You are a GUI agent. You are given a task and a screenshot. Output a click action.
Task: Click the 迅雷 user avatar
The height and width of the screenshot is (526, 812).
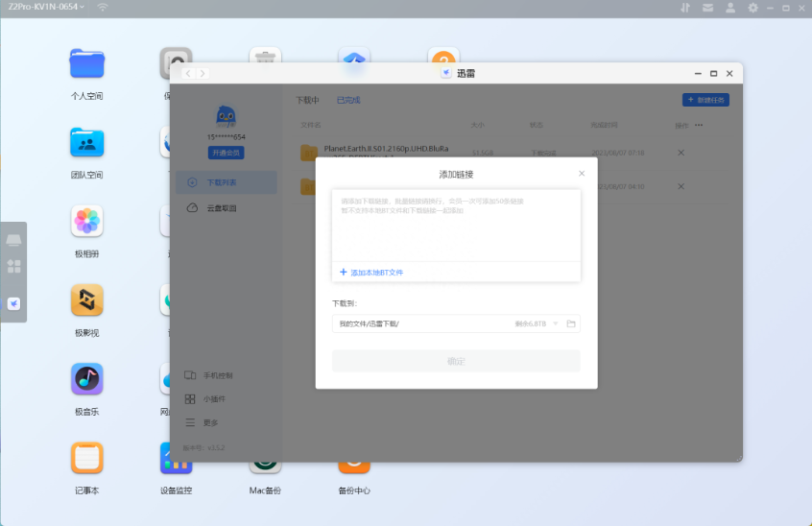[x=226, y=116]
